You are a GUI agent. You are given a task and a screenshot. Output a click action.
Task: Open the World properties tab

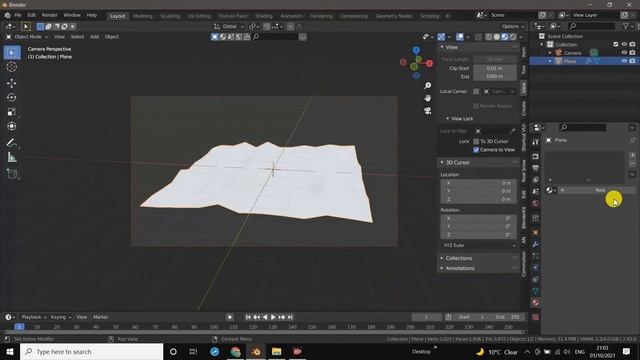tap(536, 203)
